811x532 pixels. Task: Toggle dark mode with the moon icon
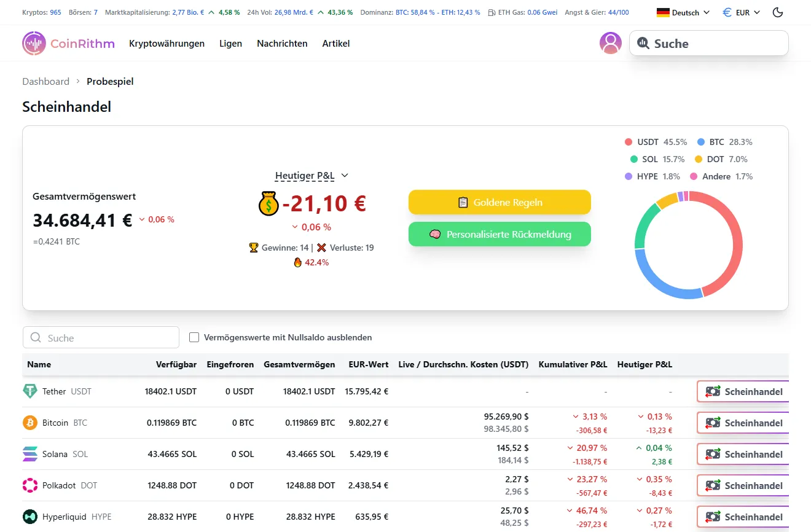coord(777,12)
